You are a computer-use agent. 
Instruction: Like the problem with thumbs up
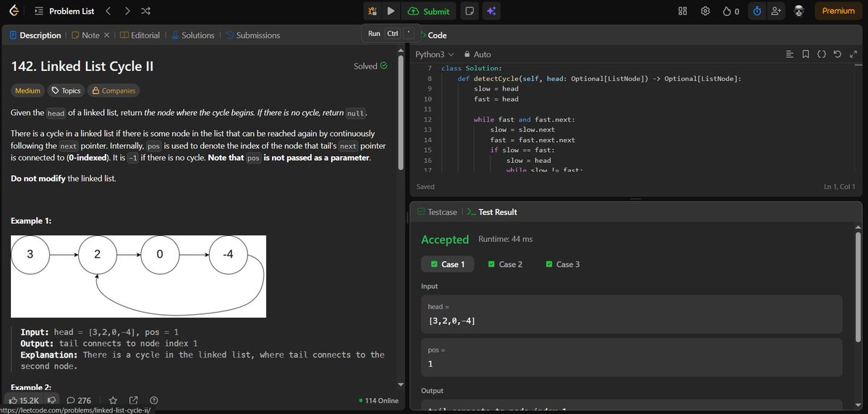[x=23, y=400]
